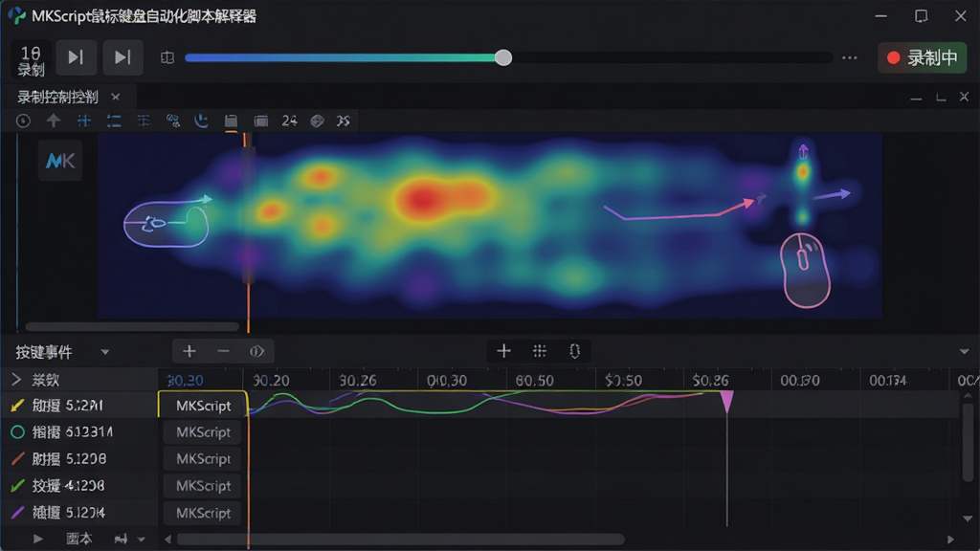Click the pink mouse icon on the heatmap

(806, 270)
